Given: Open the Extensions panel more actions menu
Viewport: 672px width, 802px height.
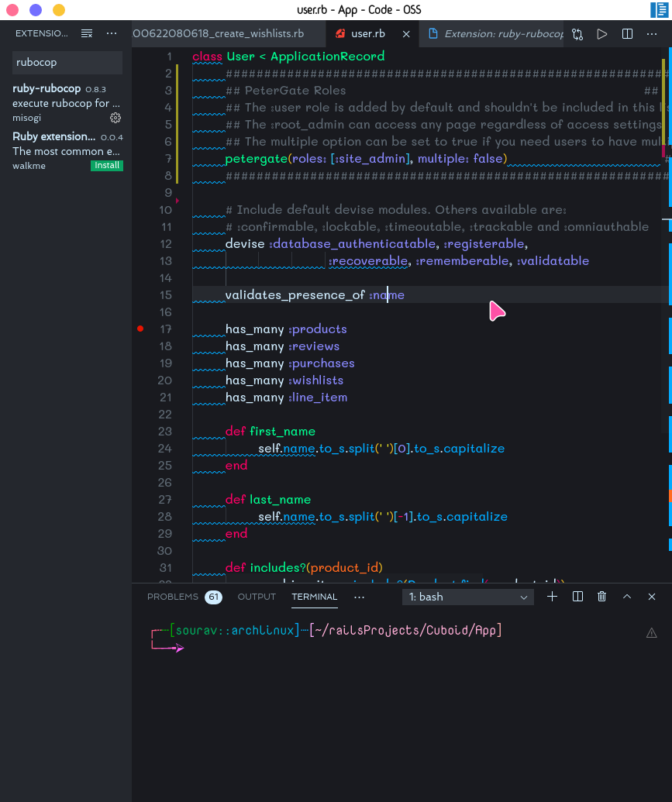Looking at the screenshot, I should click(x=112, y=34).
